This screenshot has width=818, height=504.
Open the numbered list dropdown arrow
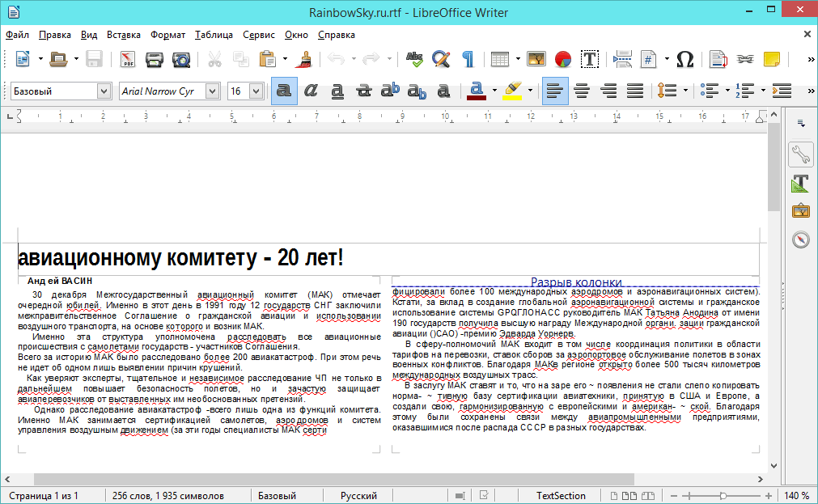pos(763,91)
